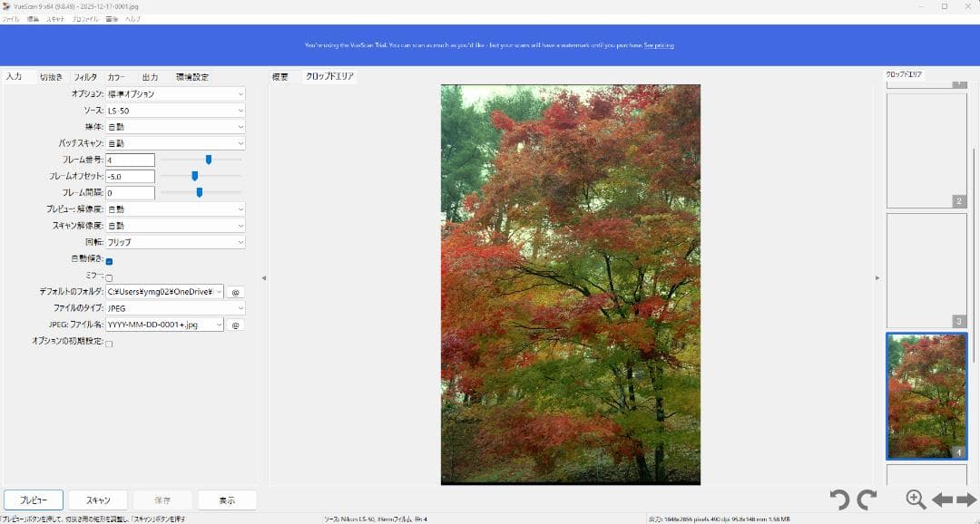The height and width of the screenshot is (524, 980).
Task: Select the autumn tree thumbnail for frame 4
Action: 926,396
